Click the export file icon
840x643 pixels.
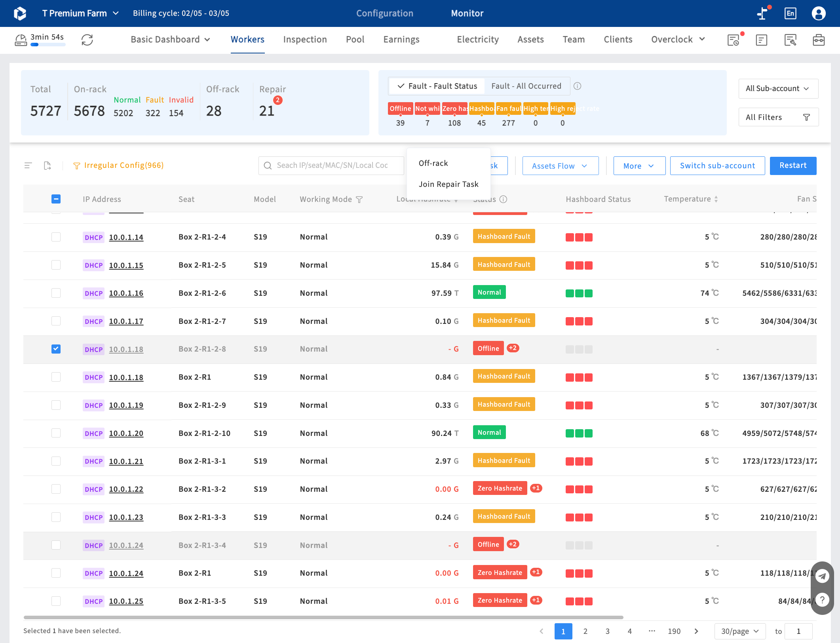47,166
